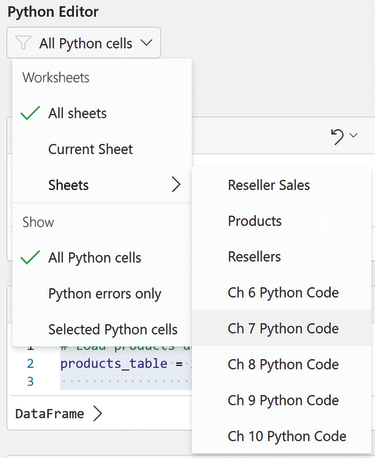Choose Ch 7 Python Code sheet
The height and width of the screenshot is (458, 375).
[x=282, y=328]
